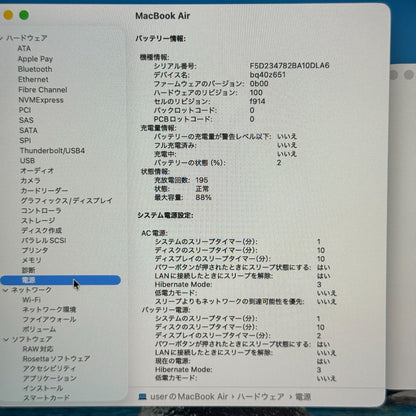
Task: Open the Rosettaソフトウェア entry
Action: click(x=56, y=359)
